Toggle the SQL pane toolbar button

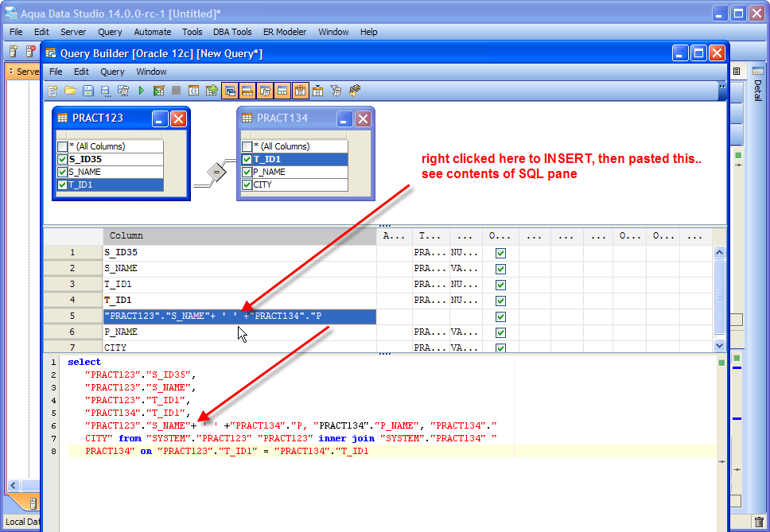click(265, 91)
